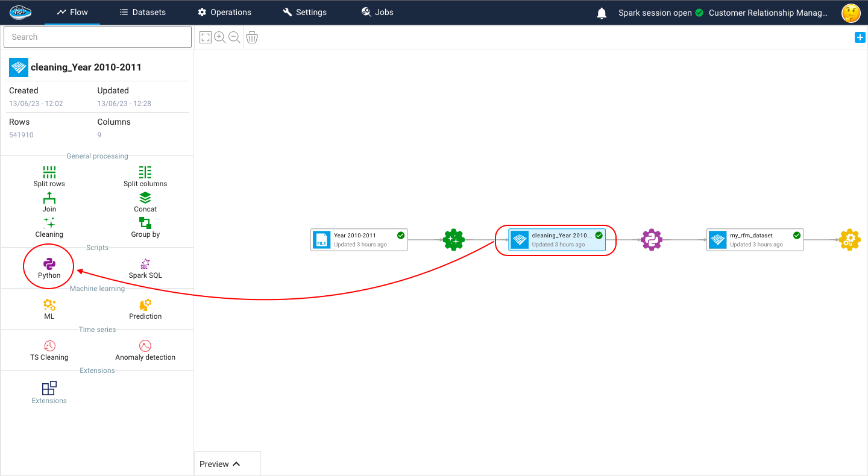Click the blue add node button

tap(860, 37)
